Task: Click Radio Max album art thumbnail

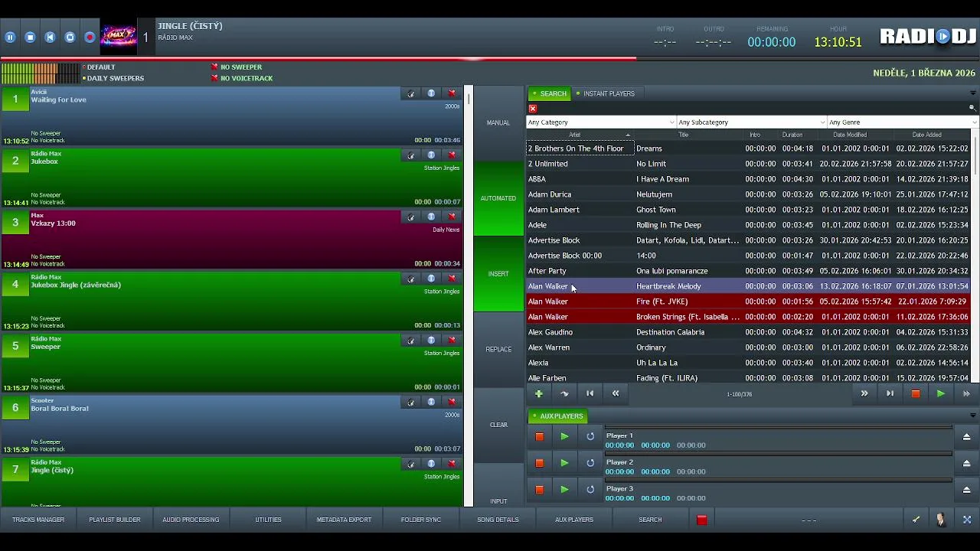Action: click(119, 37)
